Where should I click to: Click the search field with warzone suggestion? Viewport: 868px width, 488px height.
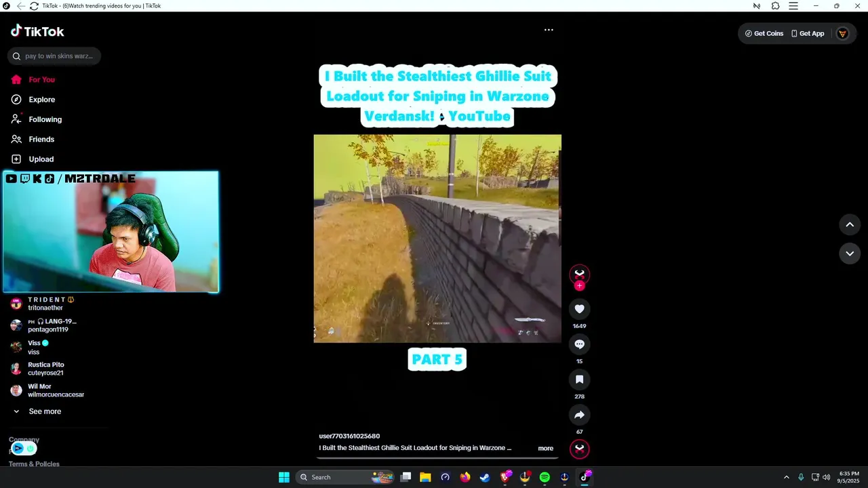[x=54, y=56]
